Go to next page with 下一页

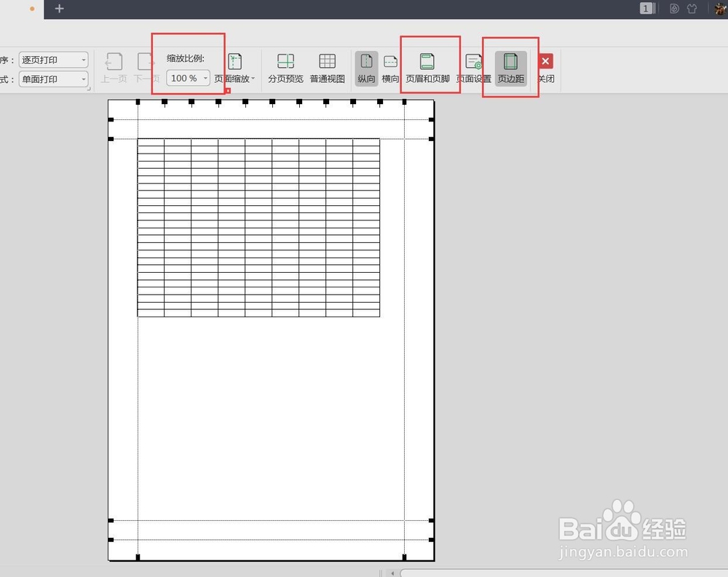click(x=146, y=68)
